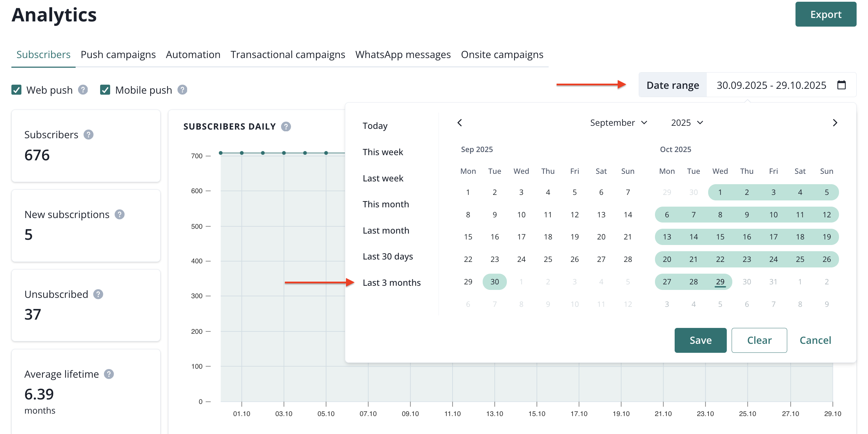The width and height of the screenshot is (868, 434).
Task: Switch to the Push campaigns tab
Action: tap(118, 55)
